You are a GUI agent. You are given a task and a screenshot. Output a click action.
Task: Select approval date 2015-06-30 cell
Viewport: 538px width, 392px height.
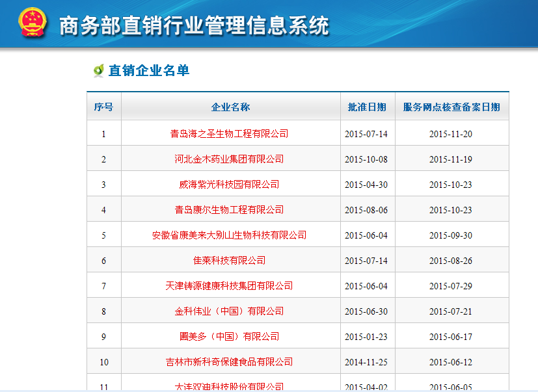pos(368,310)
